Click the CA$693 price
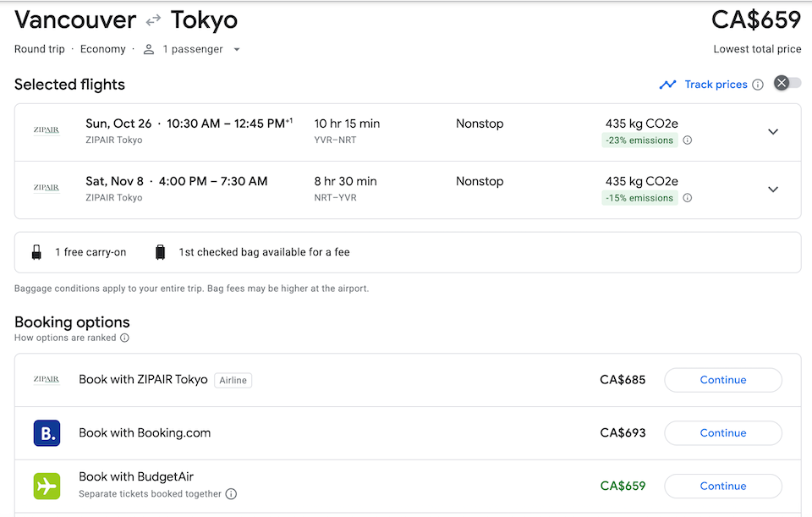This screenshot has height=517, width=812. [623, 432]
